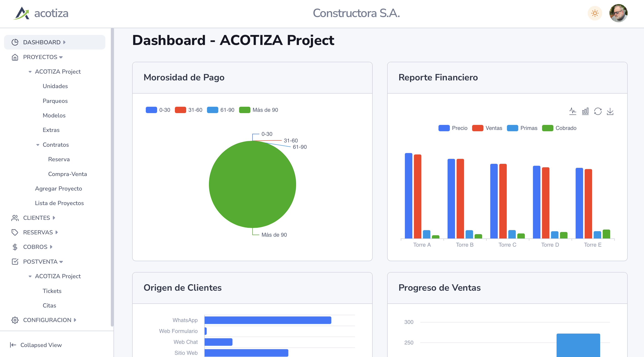The image size is (644, 357).
Task: Switch chart to line view icon
Action: coord(572,111)
